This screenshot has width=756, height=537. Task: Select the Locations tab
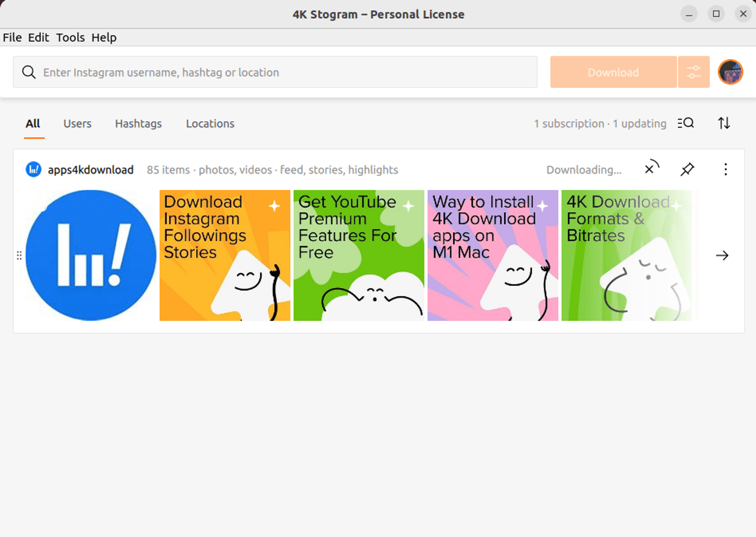pyautogui.click(x=210, y=124)
